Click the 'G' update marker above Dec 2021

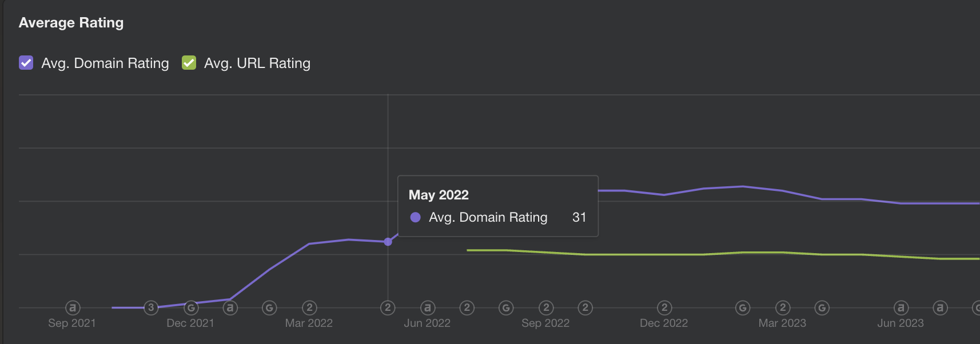point(191,308)
